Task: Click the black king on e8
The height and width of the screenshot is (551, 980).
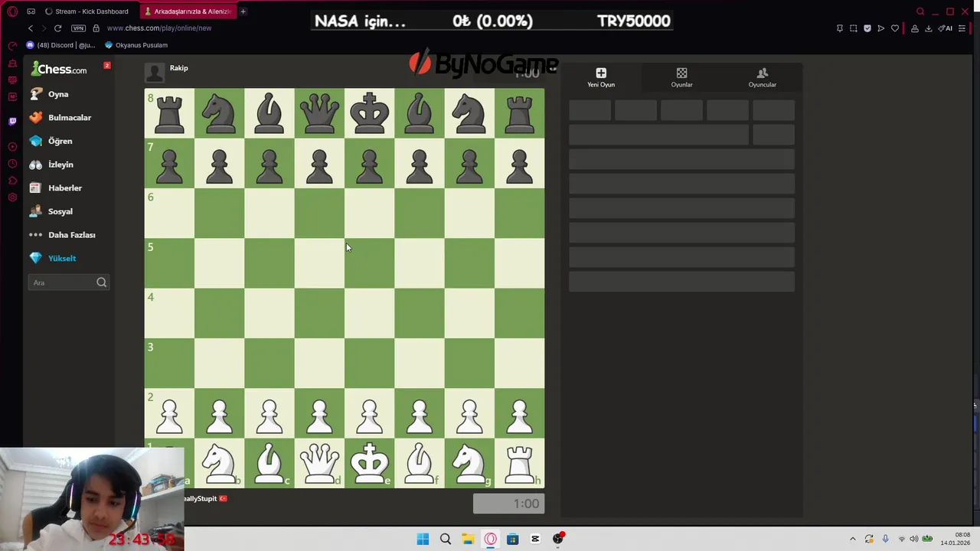Action: click(x=369, y=113)
